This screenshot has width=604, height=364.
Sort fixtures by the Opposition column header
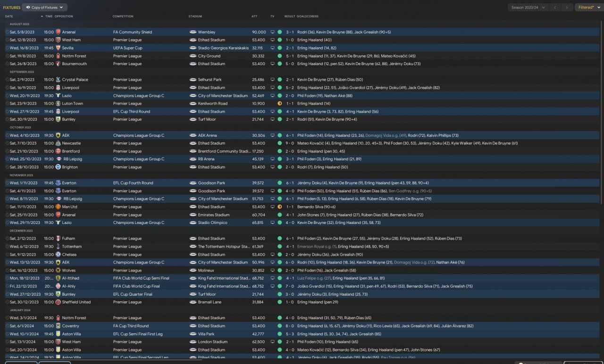pos(64,17)
